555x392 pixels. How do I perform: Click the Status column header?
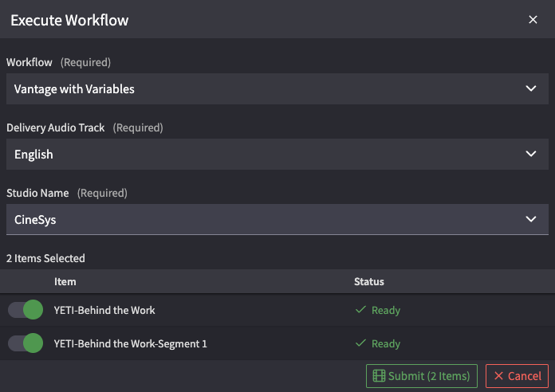pos(369,282)
